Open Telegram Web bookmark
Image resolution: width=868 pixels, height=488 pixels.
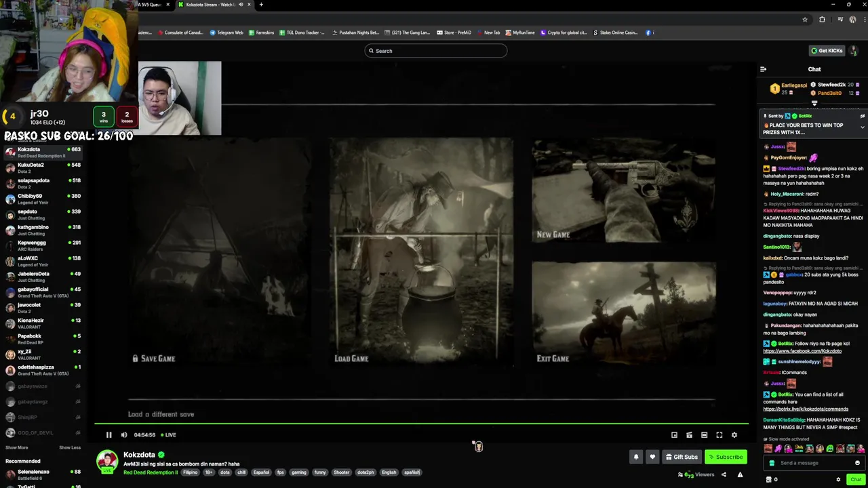(226, 33)
